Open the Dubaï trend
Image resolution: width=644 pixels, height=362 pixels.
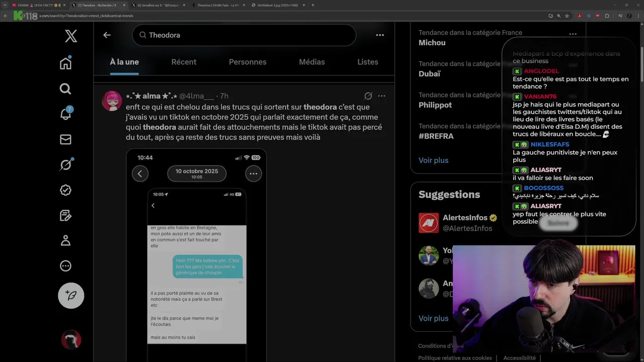click(x=430, y=74)
